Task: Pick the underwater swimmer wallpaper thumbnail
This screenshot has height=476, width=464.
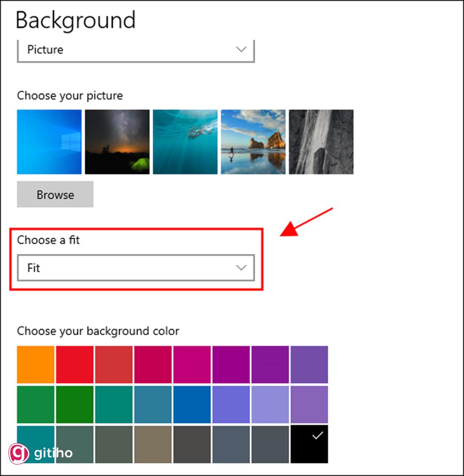Action: [x=185, y=142]
